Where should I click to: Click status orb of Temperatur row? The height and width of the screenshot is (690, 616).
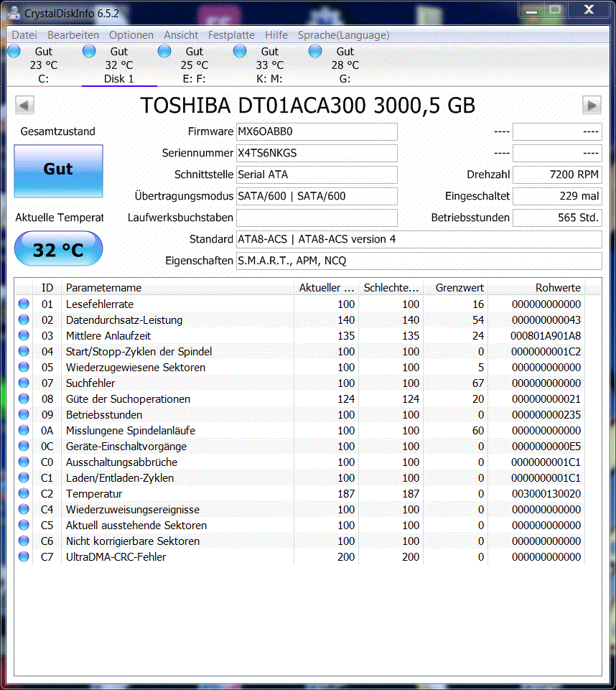[24, 494]
